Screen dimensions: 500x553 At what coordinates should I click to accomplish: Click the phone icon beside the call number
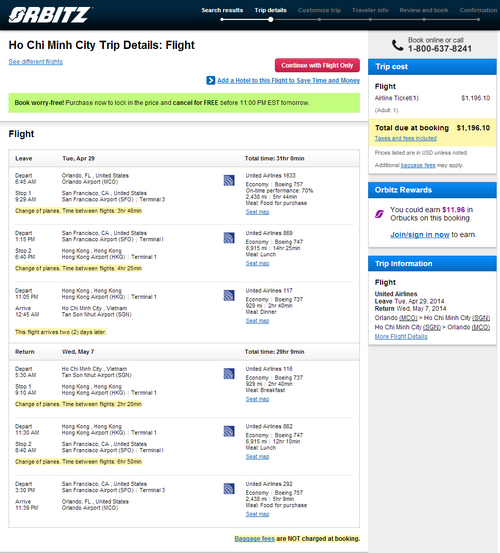tap(397, 45)
